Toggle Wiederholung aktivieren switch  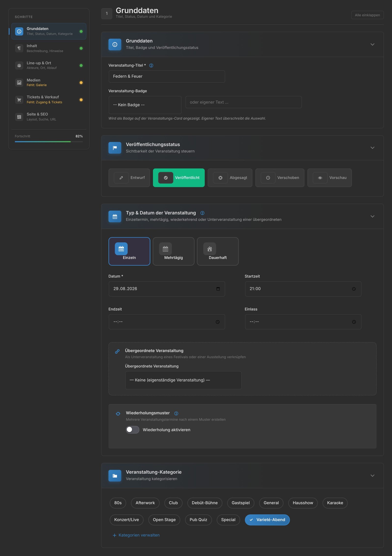tap(133, 430)
